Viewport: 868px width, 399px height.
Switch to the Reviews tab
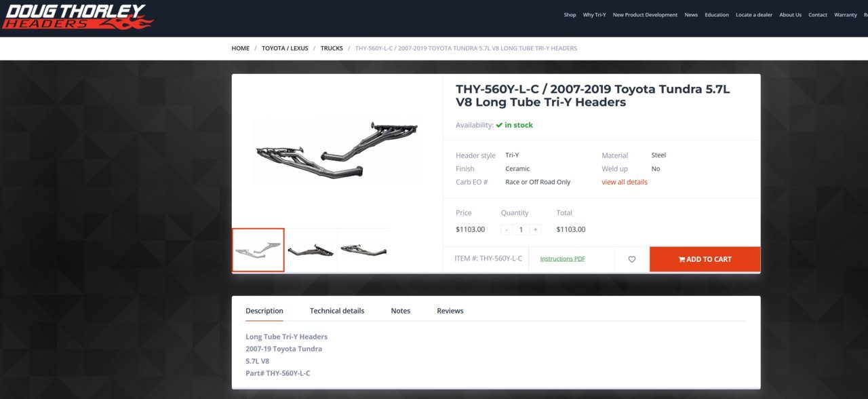tap(450, 311)
